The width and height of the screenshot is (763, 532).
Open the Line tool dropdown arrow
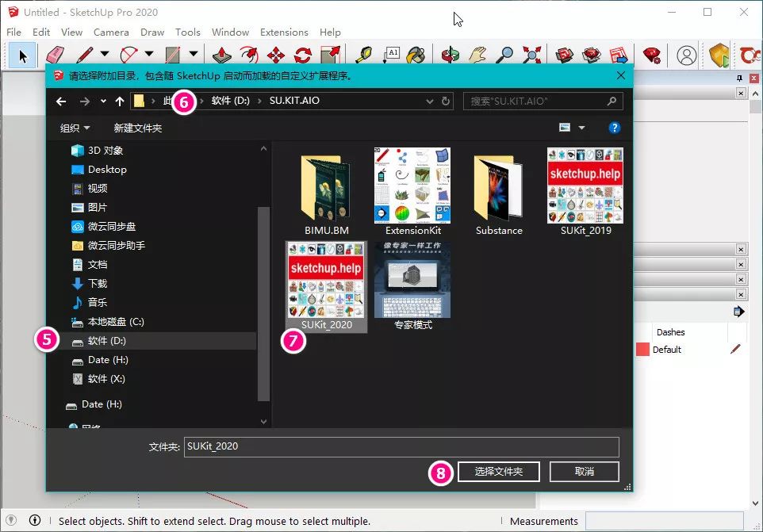[105, 54]
